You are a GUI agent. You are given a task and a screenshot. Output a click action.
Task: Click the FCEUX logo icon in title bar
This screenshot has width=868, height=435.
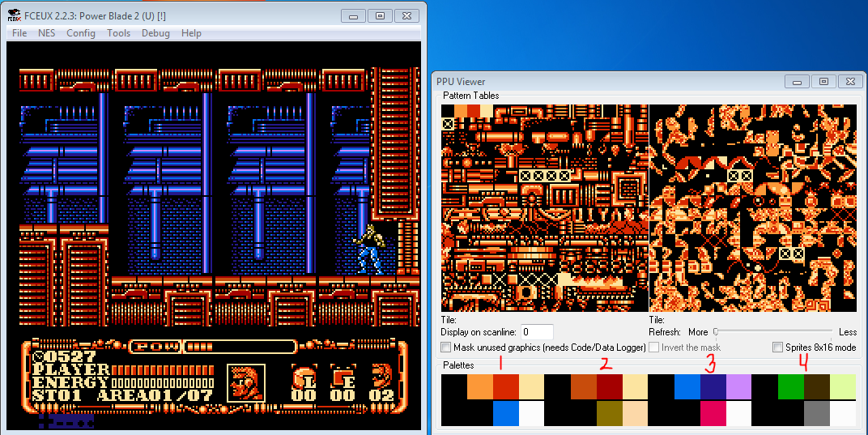pos(15,15)
